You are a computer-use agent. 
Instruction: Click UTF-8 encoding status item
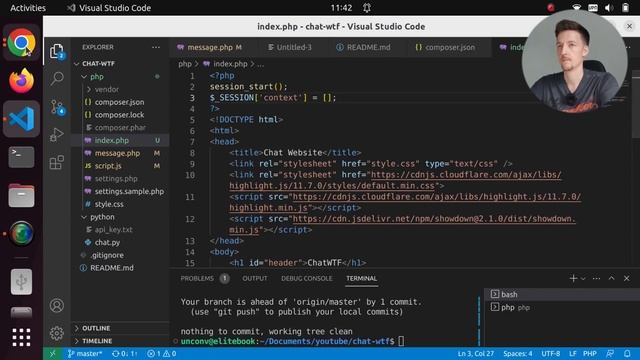pyautogui.click(x=551, y=353)
